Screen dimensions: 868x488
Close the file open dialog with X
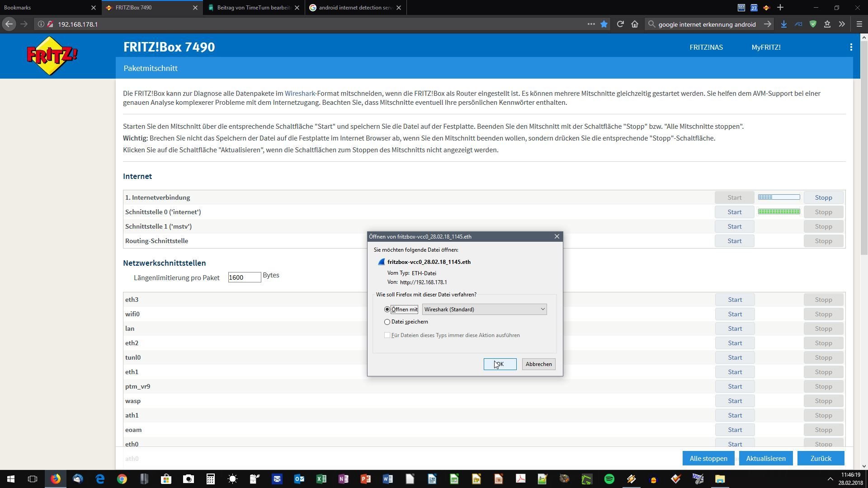pyautogui.click(x=557, y=236)
